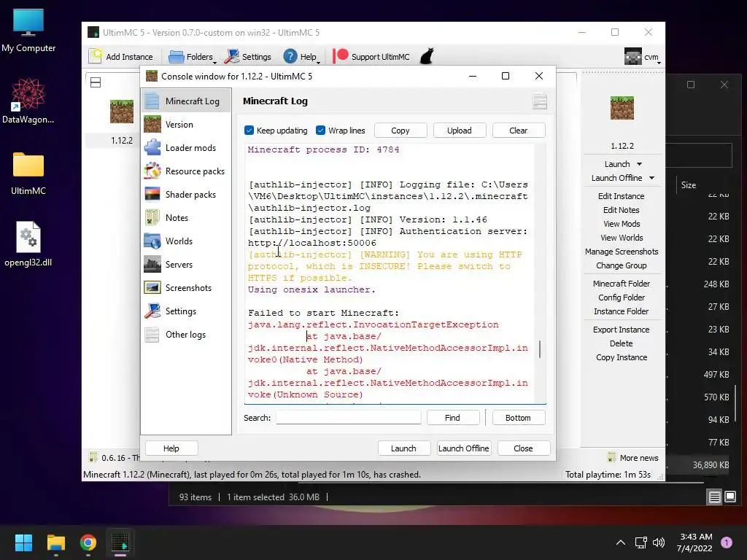This screenshot has height=560, width=747.
Task: Open My Computer desktop icon
Action: point(28,31)
